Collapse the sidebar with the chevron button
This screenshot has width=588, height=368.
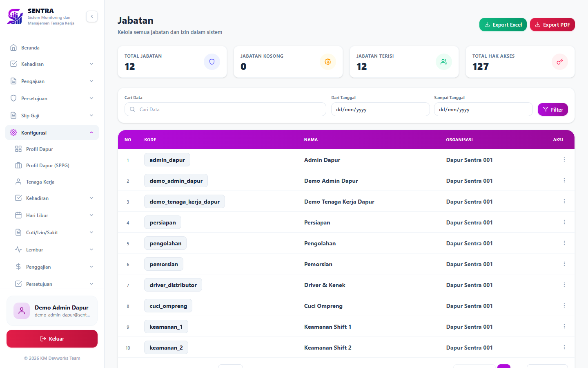(x=92, y=16)
